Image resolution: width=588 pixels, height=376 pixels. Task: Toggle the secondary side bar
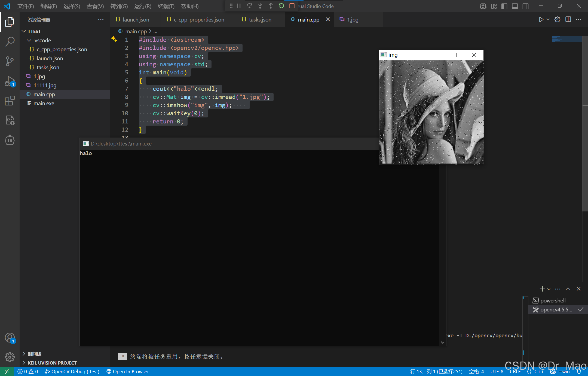(525, 6)
